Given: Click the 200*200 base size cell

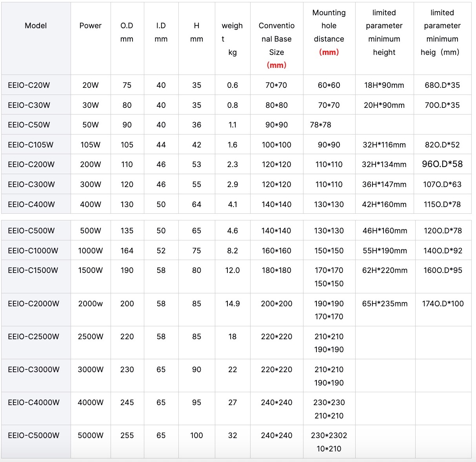Looking at the screenshot, I should [276, 304].
